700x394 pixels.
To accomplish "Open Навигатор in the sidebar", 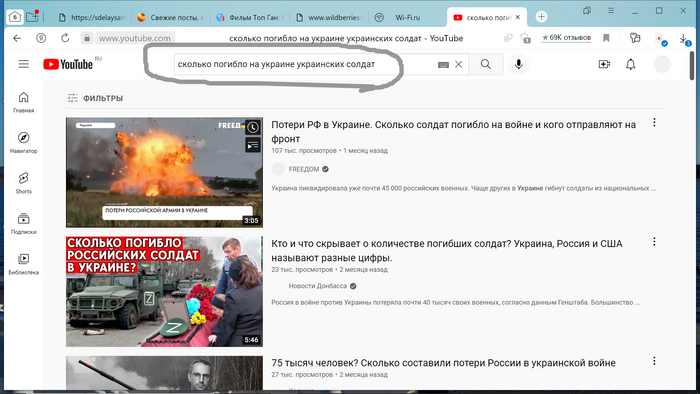I will [x=24, y=143].
